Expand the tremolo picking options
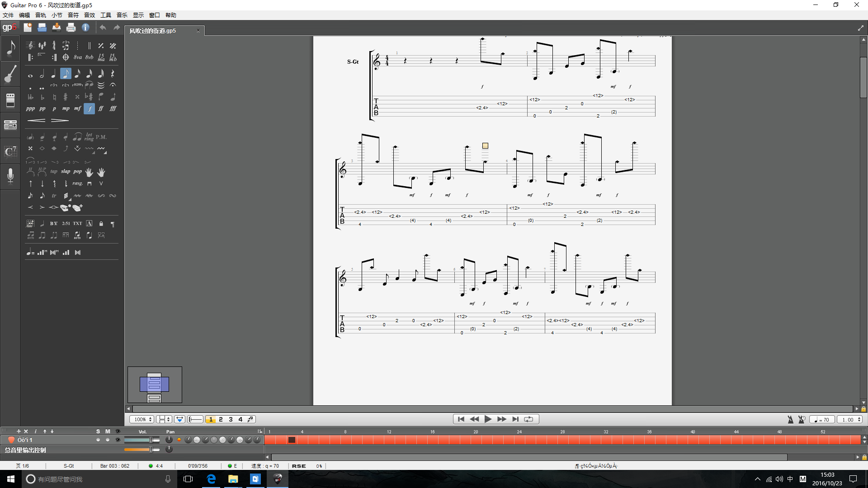This screenshot has width=868, height=488. tap(70, 199)
